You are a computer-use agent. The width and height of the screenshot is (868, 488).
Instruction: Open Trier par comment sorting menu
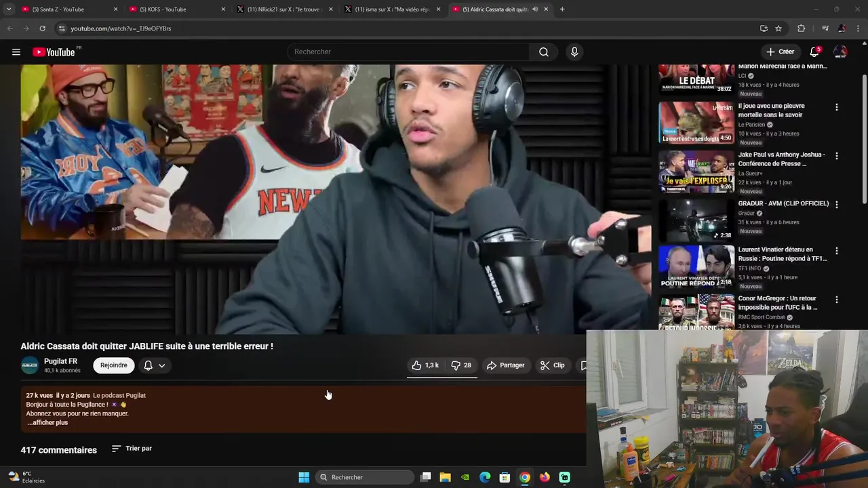[132, 449]
